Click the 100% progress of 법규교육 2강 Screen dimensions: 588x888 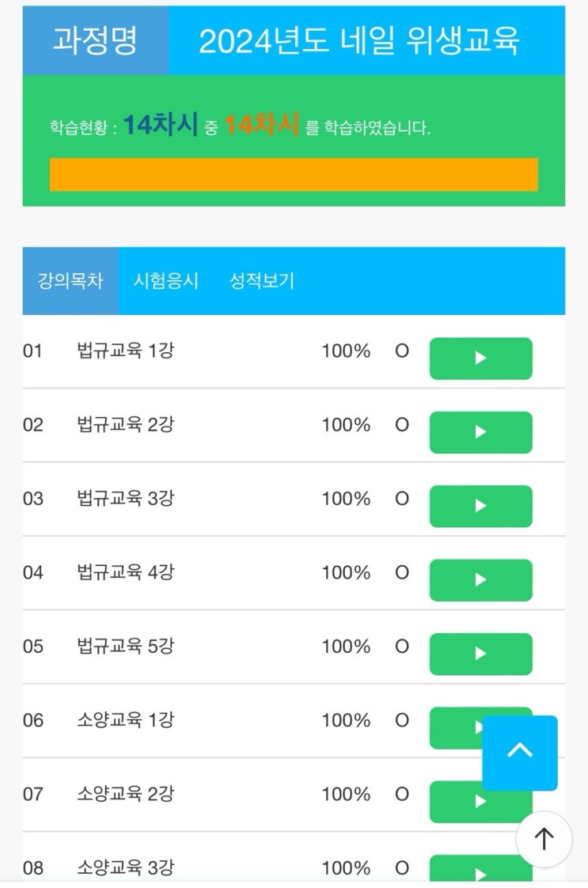[x=346, y=425]
